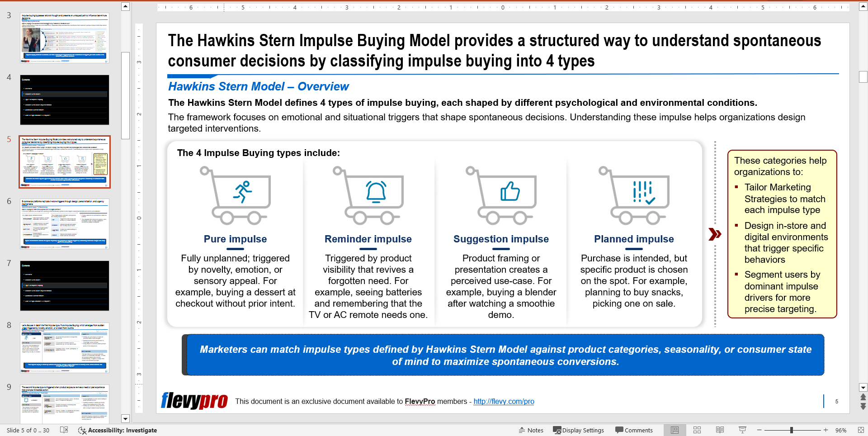Select the Planned impulse checklist cart icon
This screenshot has width=868, height=436.
point(634,195)
